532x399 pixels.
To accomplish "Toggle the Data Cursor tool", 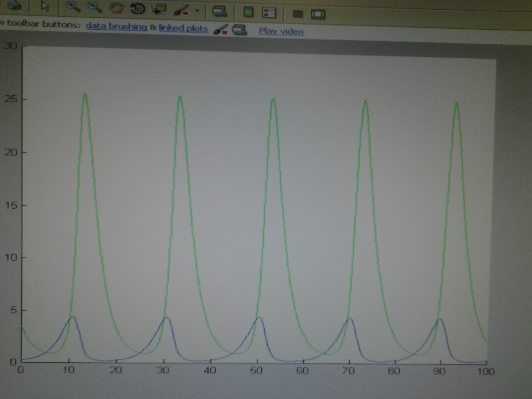I will [159, 10].
